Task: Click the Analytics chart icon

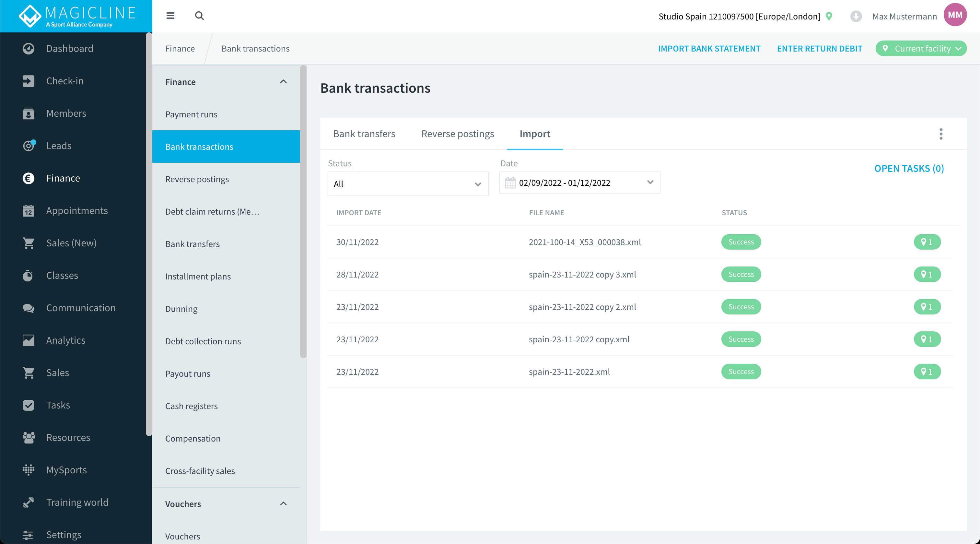Action: (x=29, y=340)
